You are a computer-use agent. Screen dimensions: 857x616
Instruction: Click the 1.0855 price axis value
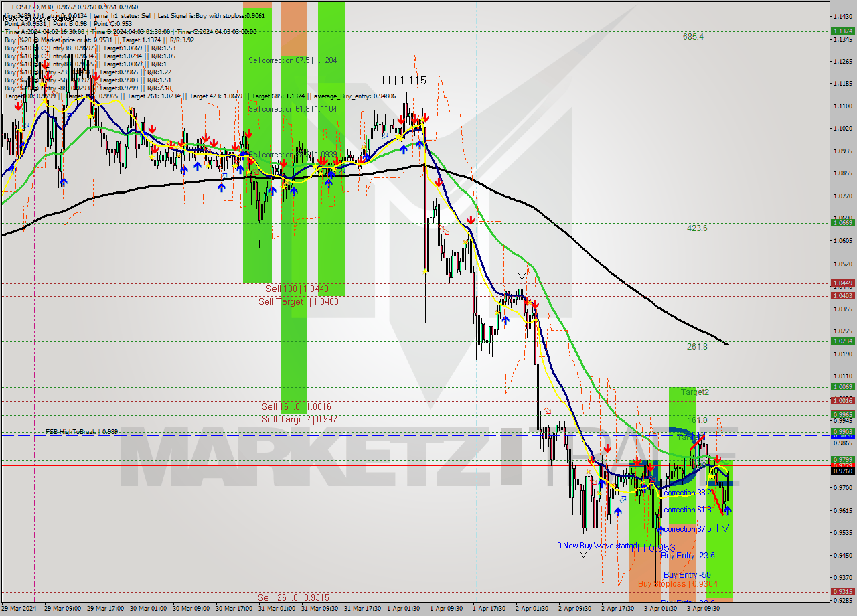point(842,173)
